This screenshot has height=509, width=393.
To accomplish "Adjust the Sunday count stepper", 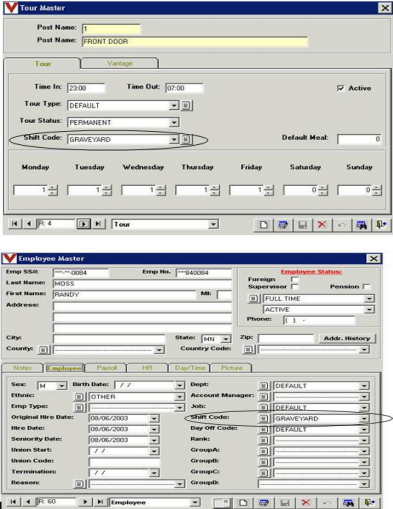I will click(x=377, y=190).
